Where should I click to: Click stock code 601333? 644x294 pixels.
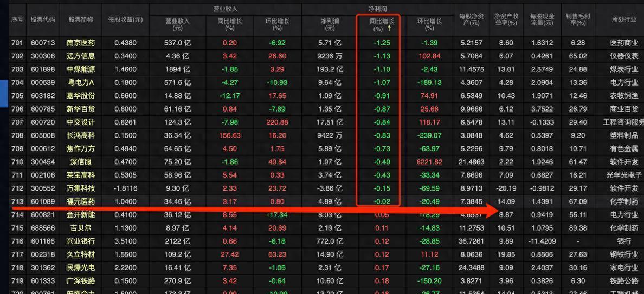tap(43, 281)
